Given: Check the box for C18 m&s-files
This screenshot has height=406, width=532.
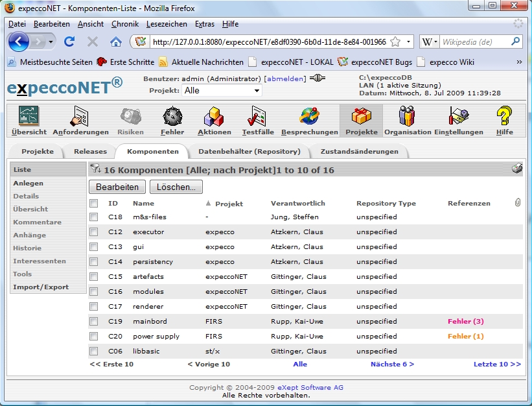Looking at the screenshot, I should click(94, 217).
